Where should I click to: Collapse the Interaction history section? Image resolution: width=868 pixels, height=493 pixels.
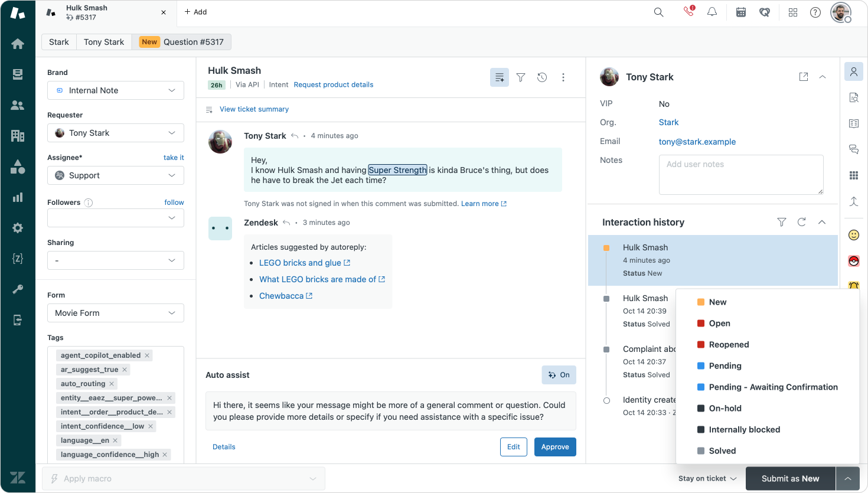[x=822, y=222]
